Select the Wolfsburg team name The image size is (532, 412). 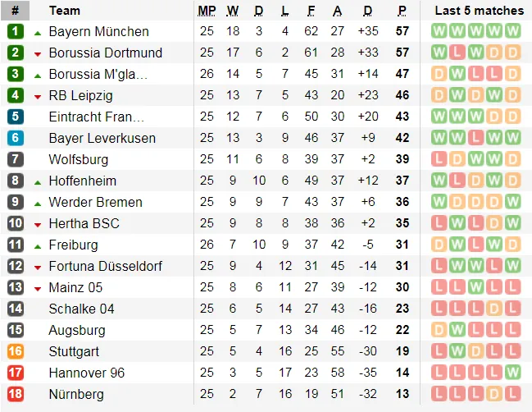click(77, 159)
